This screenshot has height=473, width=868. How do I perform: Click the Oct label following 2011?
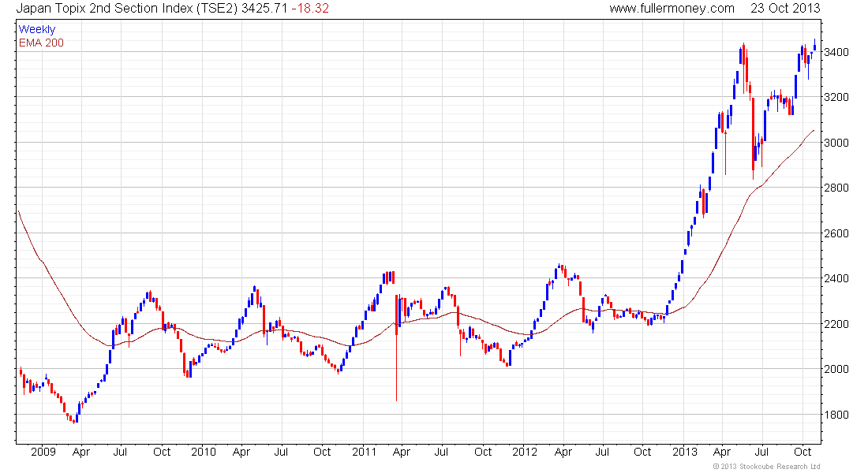[x=483, y=452]
